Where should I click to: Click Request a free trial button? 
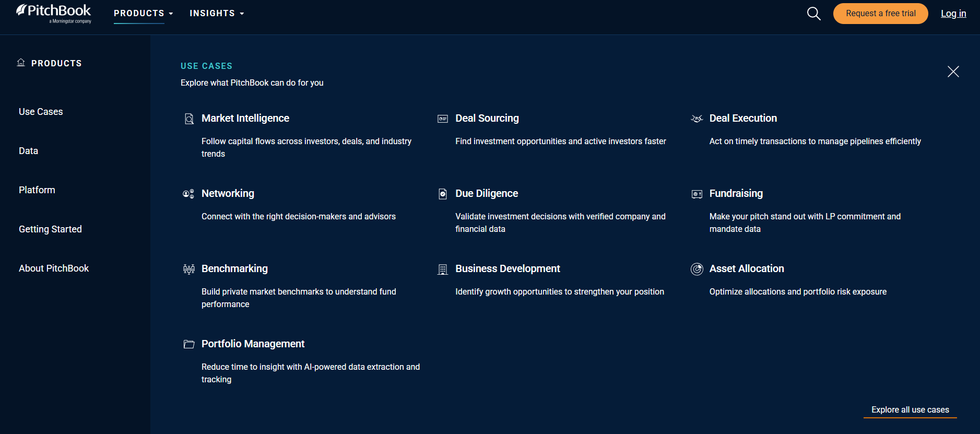click(880, 14)
